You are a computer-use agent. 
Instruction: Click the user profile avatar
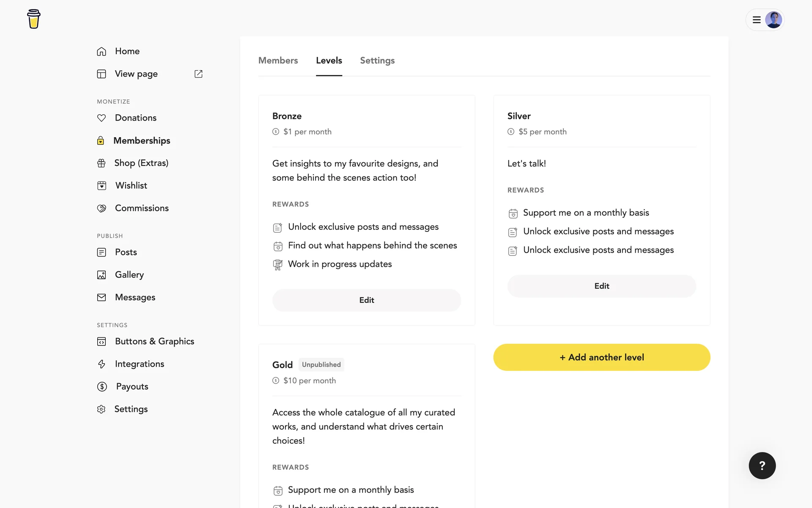773,20
